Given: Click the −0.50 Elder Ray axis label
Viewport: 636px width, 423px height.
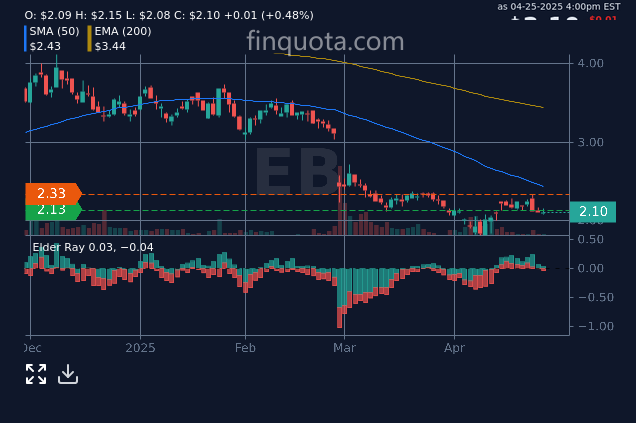Looking at the screenshot, I should (x=595, y=297).
